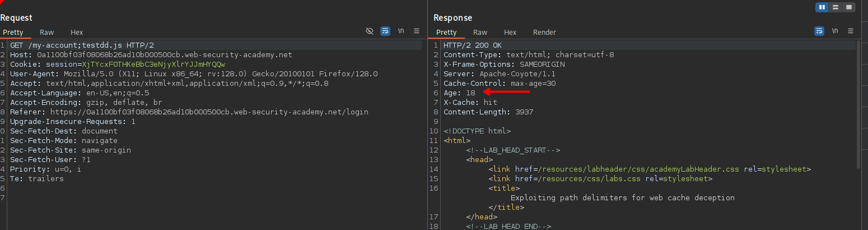
Task: Switch to combined single-pane tabbed layout
Action: [x=849, y=7]
